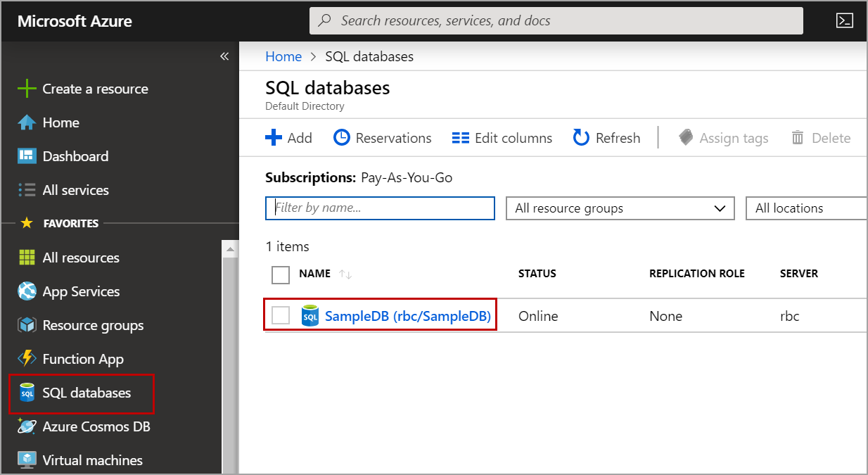This screenshot has height=475, width=868.
Task: Open the Dashboard icon in sidebar
Action: click(x=27, y=156)
